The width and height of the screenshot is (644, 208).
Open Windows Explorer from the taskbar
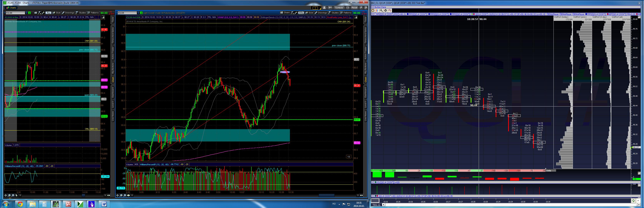point(32,204)
